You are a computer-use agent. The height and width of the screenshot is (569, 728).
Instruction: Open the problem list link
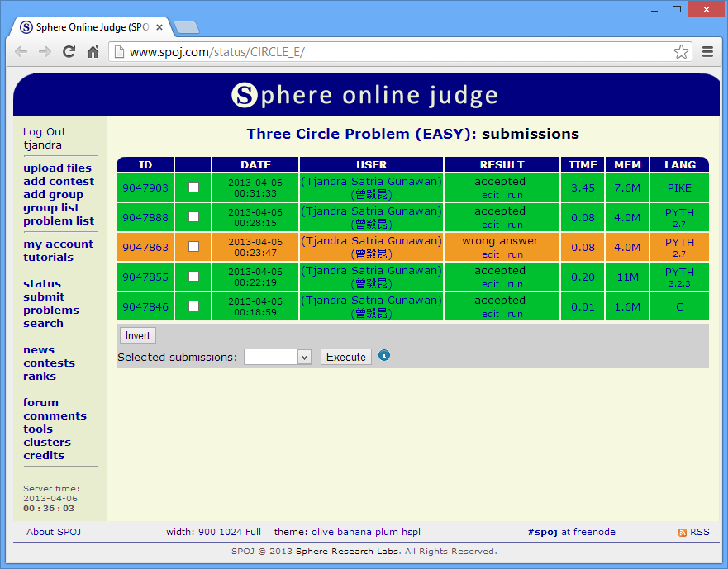point(59,221)
